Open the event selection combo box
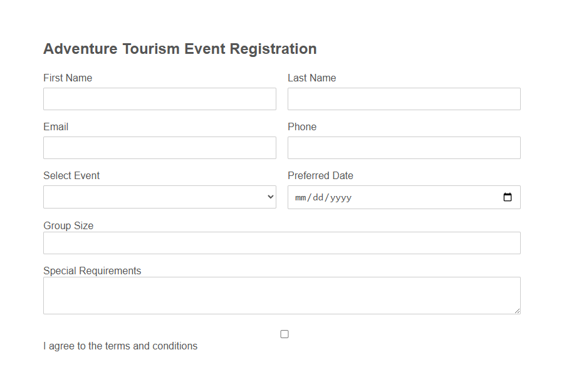564x392 pixels. (160, 197)
